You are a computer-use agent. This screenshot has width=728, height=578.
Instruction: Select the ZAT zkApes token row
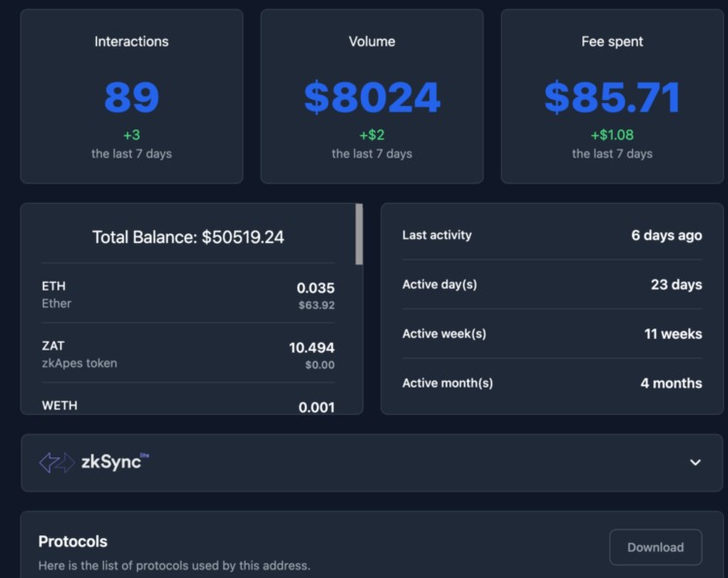pyautogui.click(x=188, y=355)
